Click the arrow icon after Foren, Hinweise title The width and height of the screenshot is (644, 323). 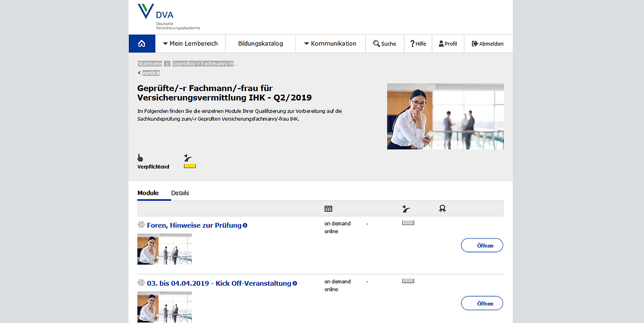pos(245,225)
